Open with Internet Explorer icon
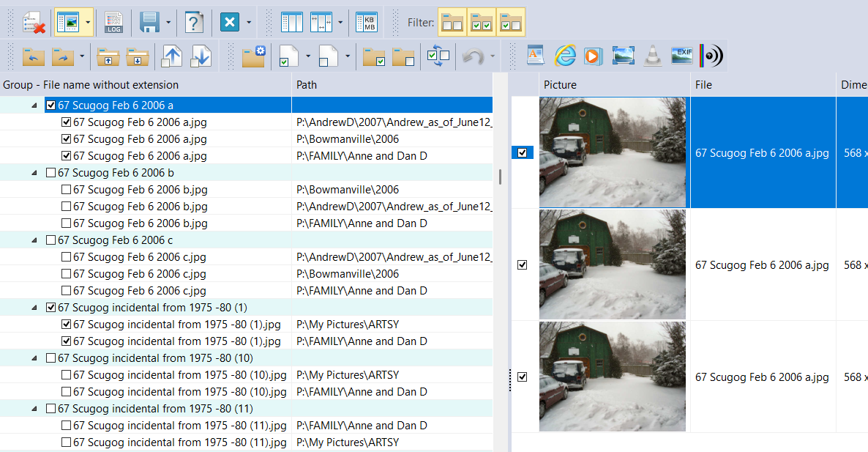868x452 pixels. click(x=565, y=56)
